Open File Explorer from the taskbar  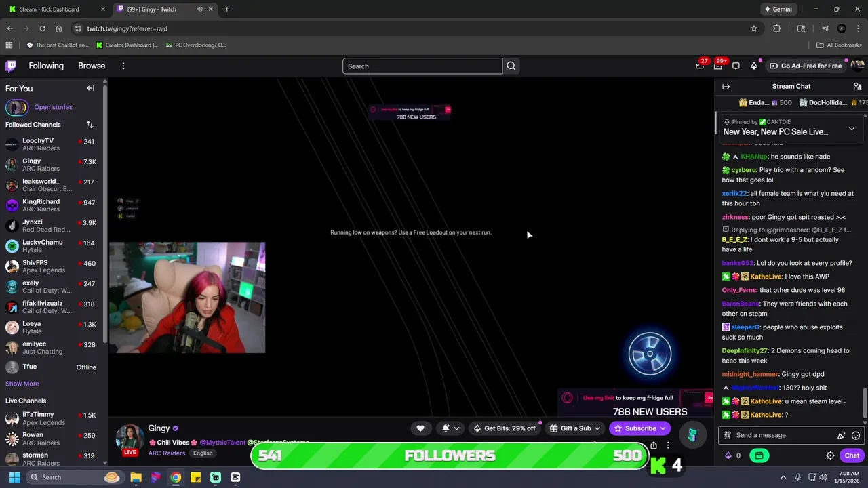(136, 477)
